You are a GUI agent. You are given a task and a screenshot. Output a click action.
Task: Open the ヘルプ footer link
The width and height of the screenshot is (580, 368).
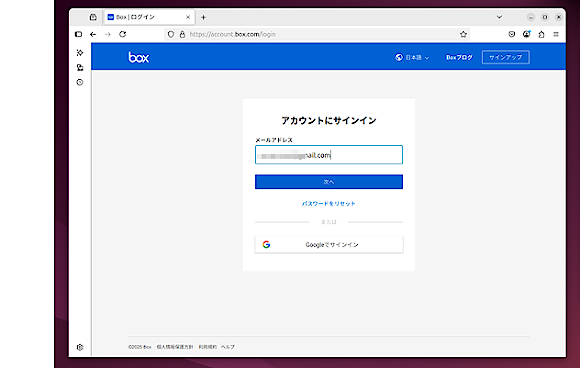click(228, 347)
